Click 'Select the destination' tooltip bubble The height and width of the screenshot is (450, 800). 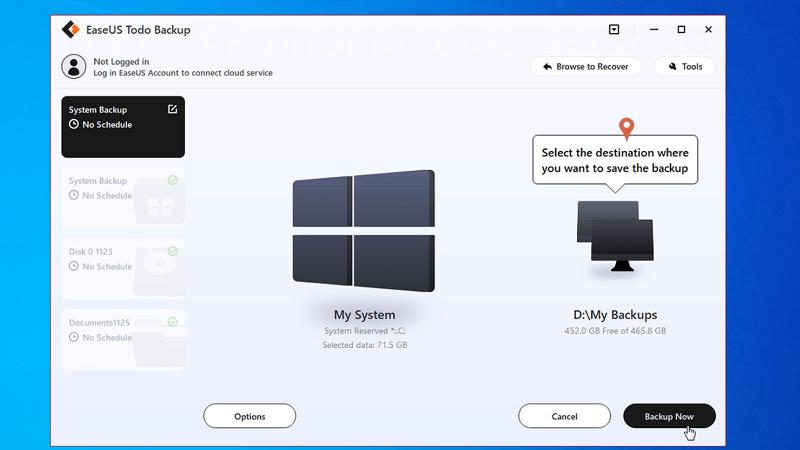(615, 160)
